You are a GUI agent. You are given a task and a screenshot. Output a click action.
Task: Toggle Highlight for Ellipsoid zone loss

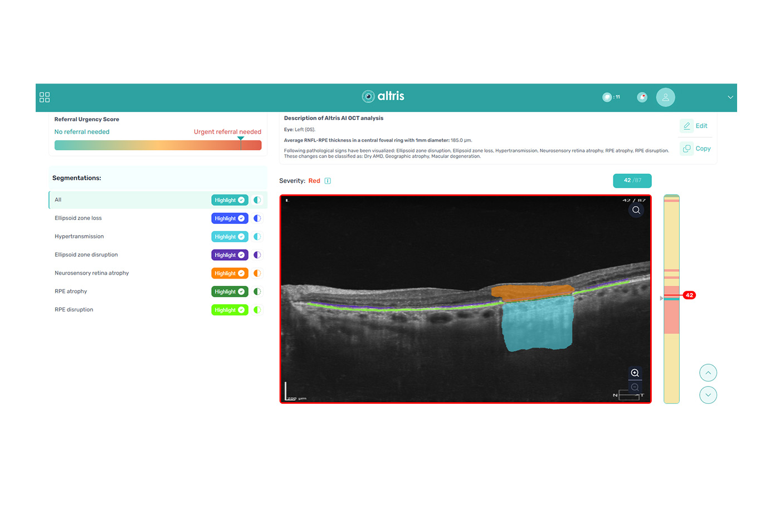click(x=229, y=218)
